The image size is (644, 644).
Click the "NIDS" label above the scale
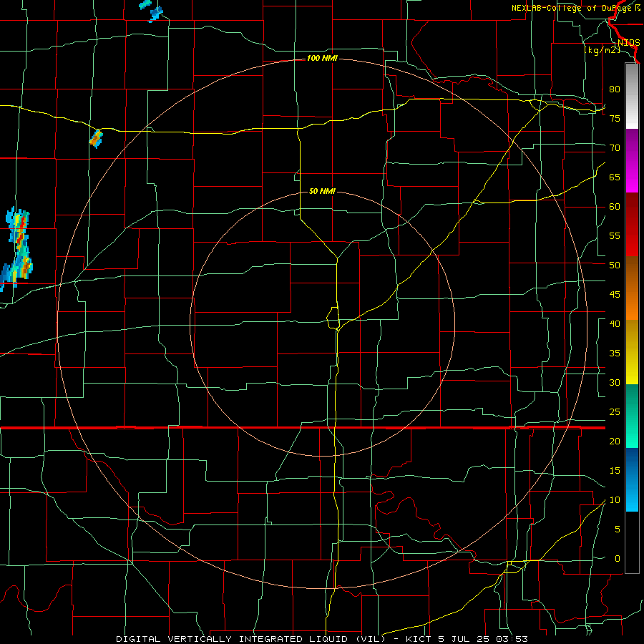coord(628,43)
